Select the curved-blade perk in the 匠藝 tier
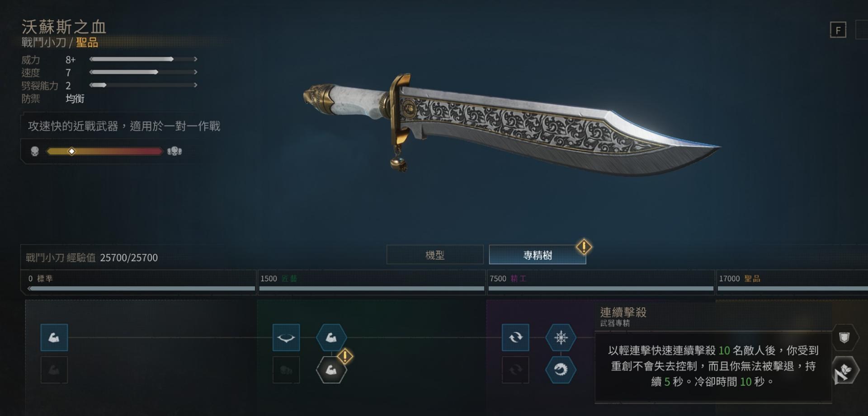The image size is (868, 416). (286, 337)
